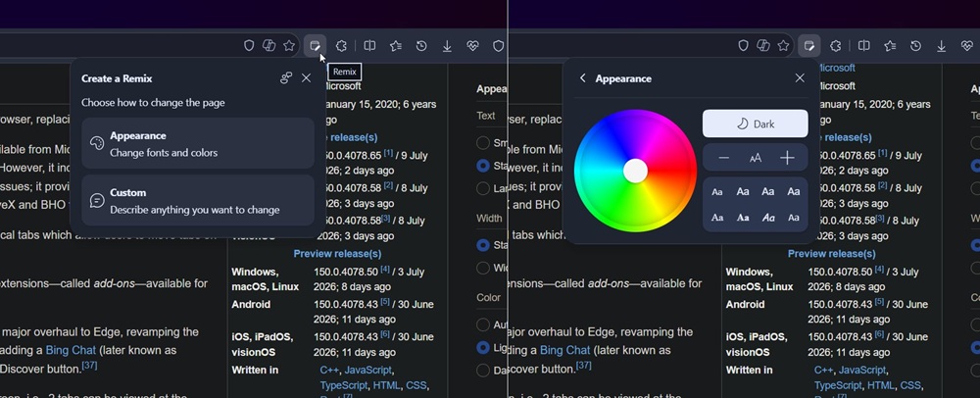980x398 pixels.
Task: Select the Wide width radio in left window
Action: [x=482, y=268]
